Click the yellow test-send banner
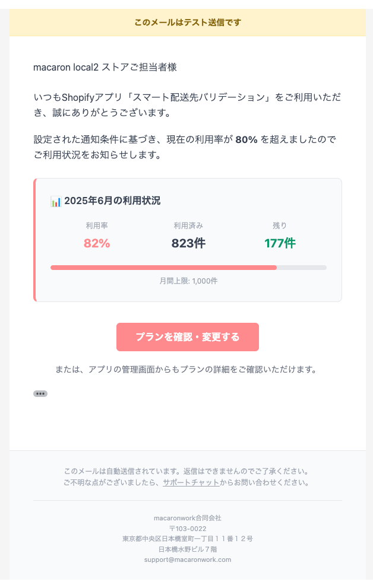Viewport: 373px width, 588px height. coord(188,23)
